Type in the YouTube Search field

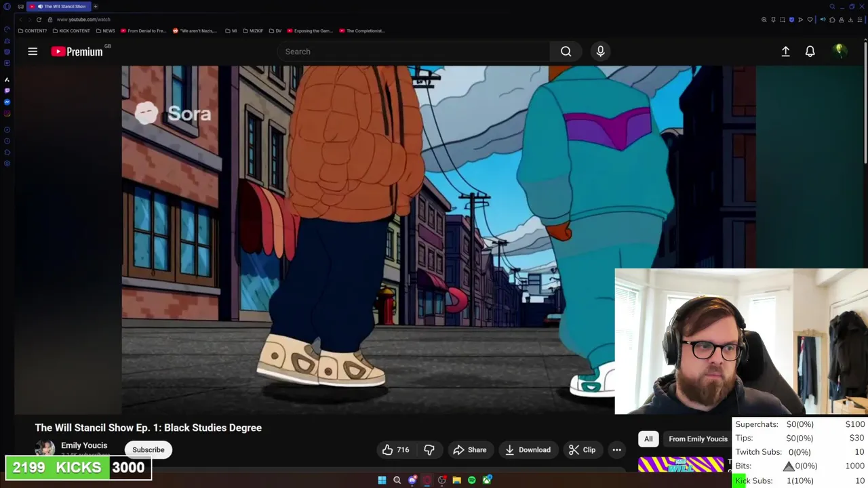(x=414, y=52)
